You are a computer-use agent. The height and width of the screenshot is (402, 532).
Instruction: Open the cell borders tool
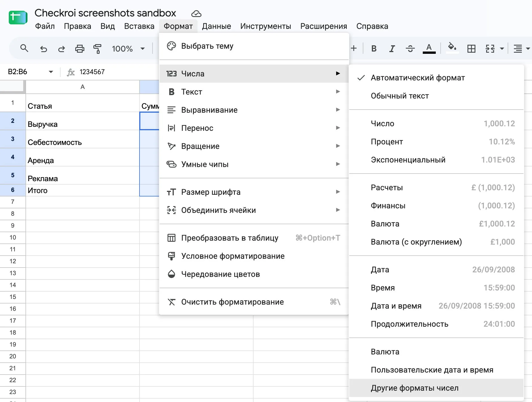pyautogui.click(x=471, y=49)
